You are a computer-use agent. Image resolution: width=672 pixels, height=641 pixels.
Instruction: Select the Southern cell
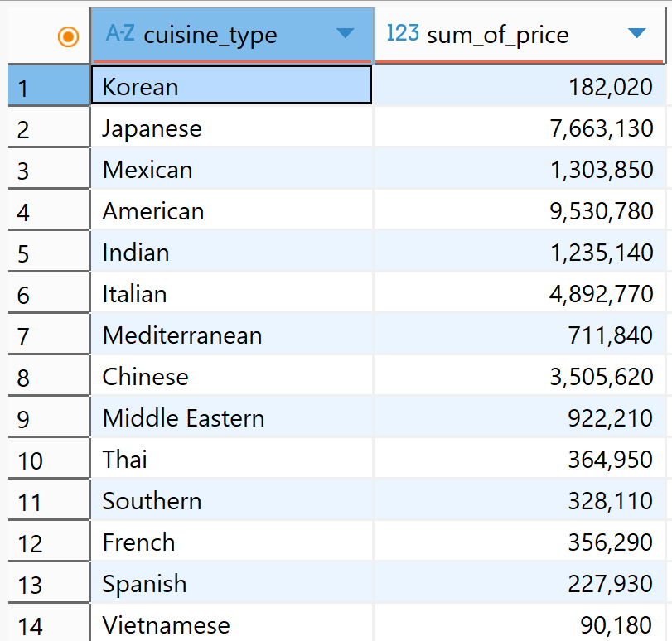click(231, 500)
